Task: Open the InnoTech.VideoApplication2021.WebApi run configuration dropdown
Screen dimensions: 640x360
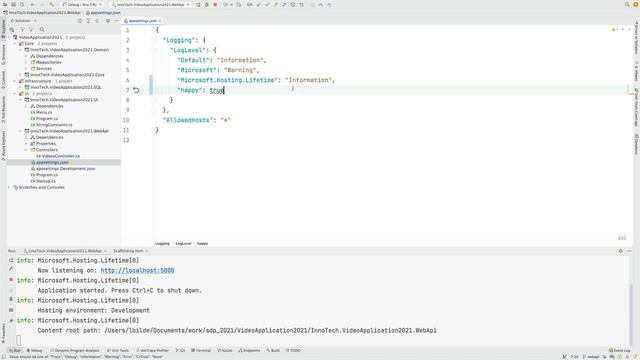Action: 151,4
